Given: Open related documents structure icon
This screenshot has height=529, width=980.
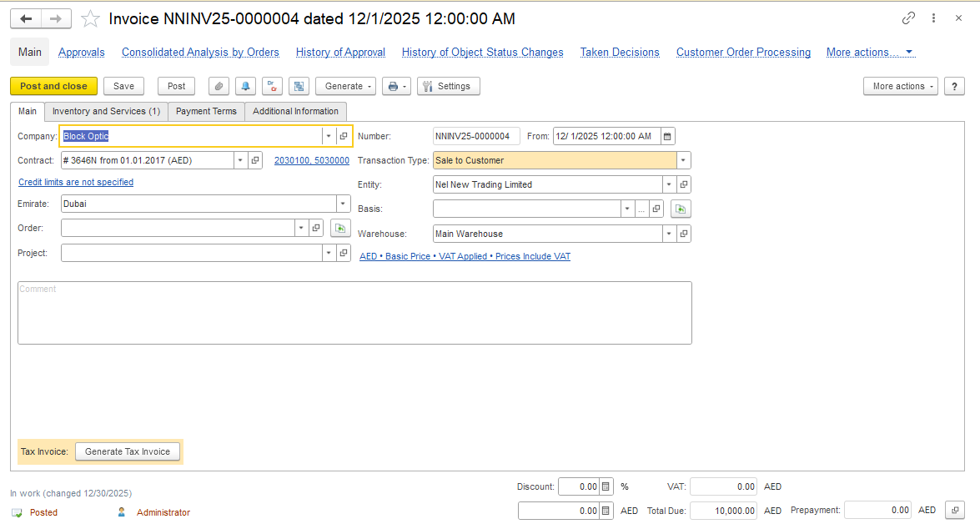Looking at the screenshot, I should click(299, 86).
